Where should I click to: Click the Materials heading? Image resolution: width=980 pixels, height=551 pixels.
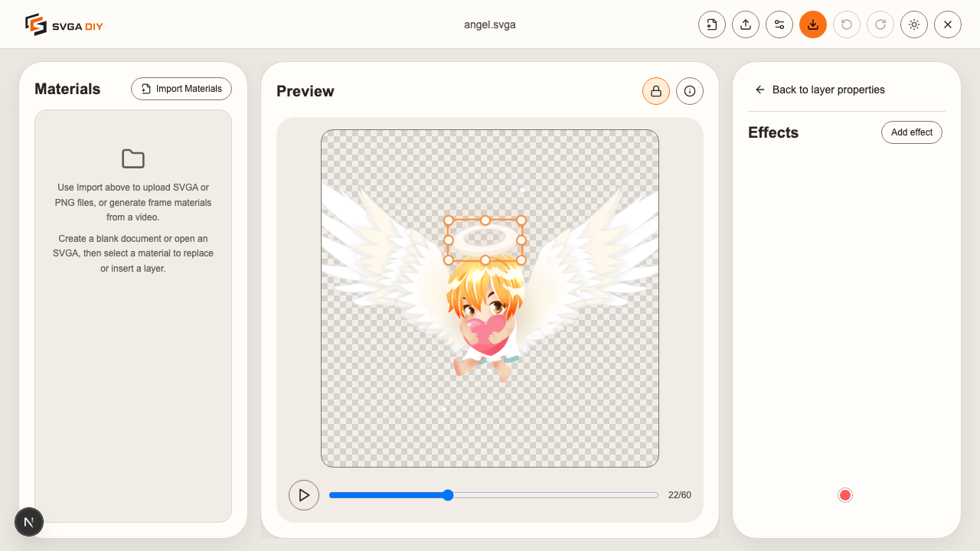[x=67, y=89]
